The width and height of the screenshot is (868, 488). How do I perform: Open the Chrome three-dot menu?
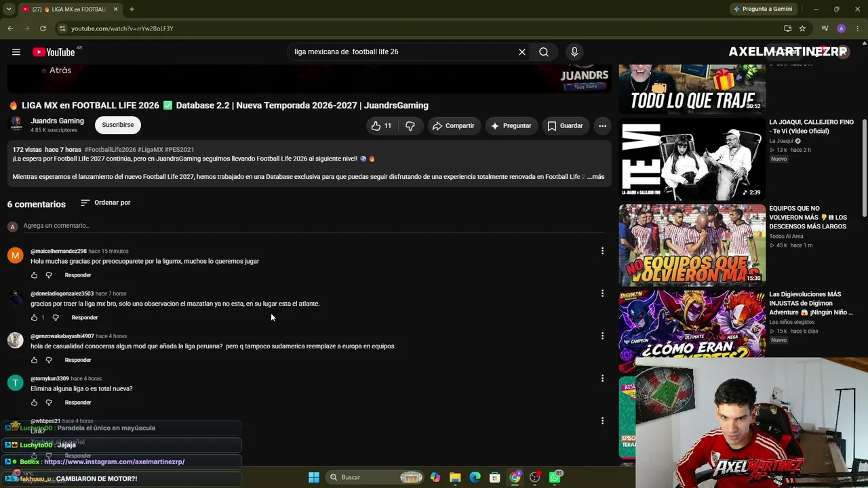click(x=857, y=28)
